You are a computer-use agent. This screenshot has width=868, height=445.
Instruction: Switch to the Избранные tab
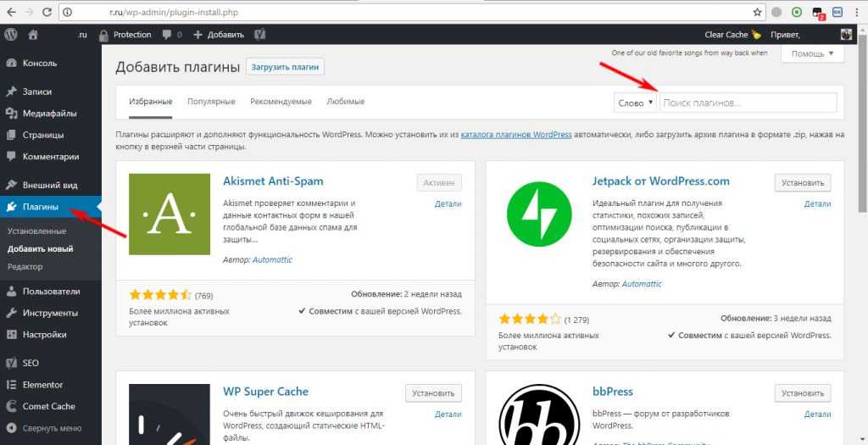(x=151, y=102)
